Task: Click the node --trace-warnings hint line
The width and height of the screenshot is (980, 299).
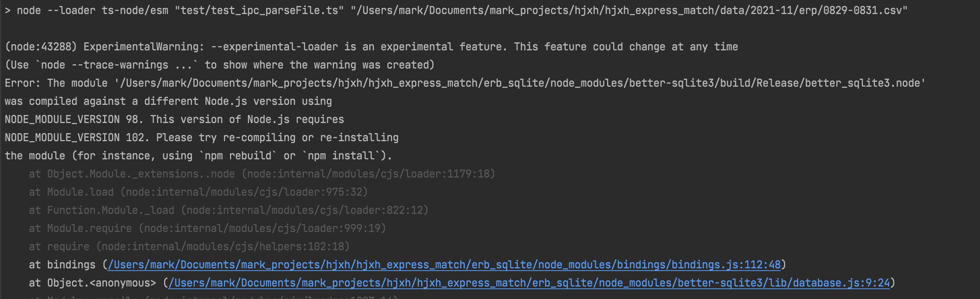Action: pyautogui.click(x=219, y=65)
